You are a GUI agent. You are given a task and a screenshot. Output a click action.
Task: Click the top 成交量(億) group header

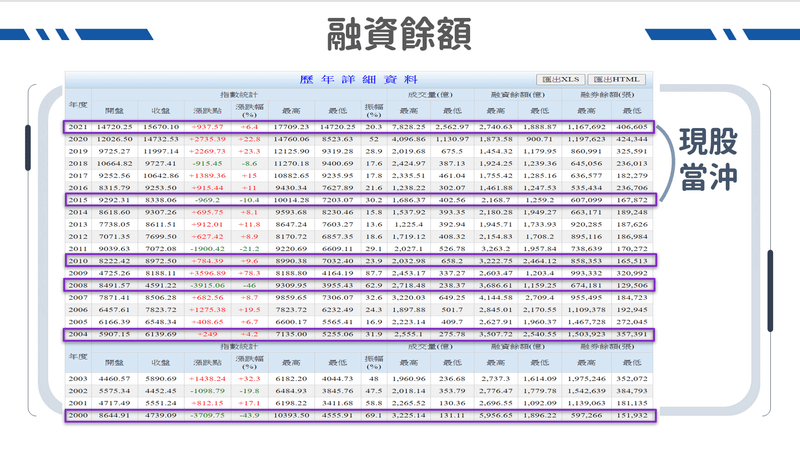(x=431, y=95)
